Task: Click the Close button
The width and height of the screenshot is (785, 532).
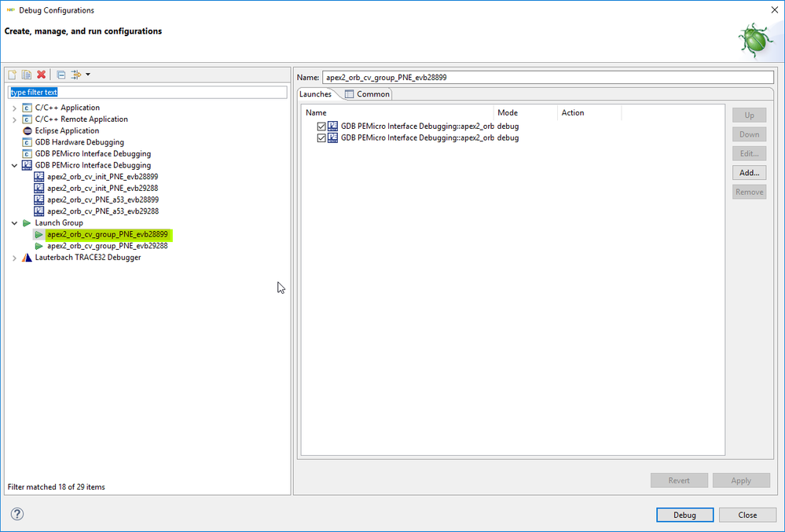Action: click(747, 515)
